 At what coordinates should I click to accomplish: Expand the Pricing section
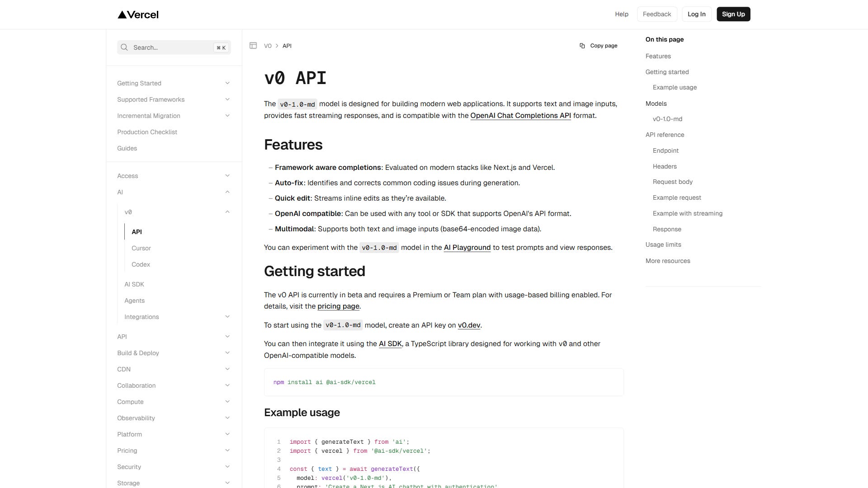point(174,450)
